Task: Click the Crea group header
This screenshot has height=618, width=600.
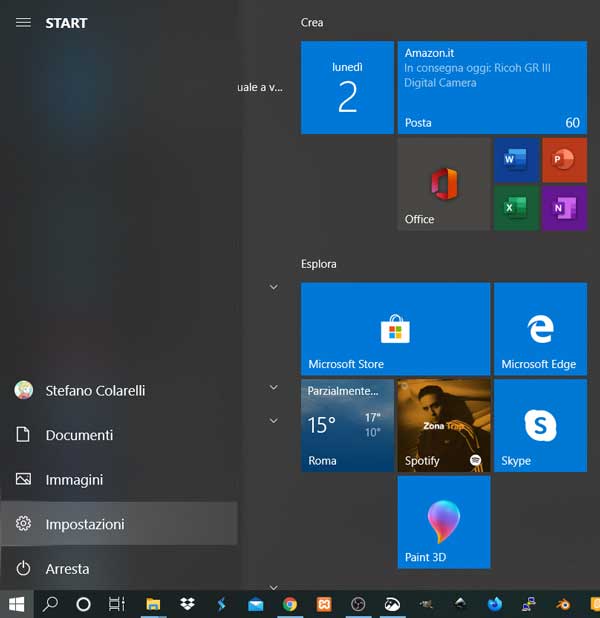Action: coord(312,22)
